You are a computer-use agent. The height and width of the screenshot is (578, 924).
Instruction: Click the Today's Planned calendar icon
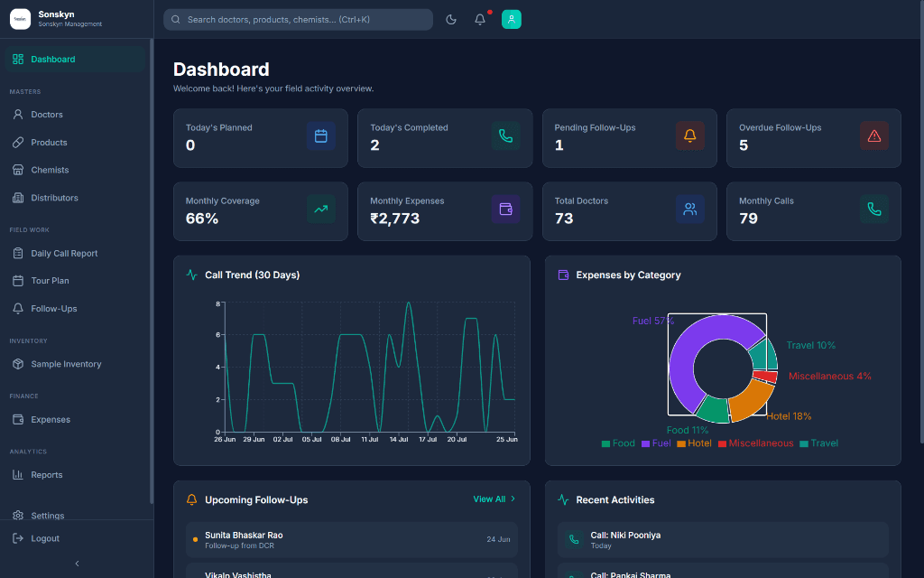321,136
